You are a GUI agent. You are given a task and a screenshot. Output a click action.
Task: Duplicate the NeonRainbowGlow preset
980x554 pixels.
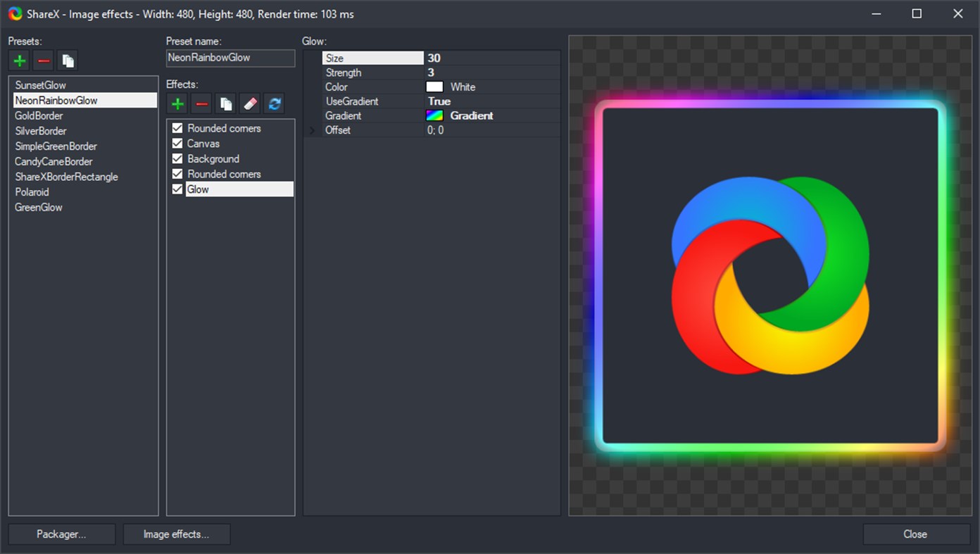click(x=67, y=60)
